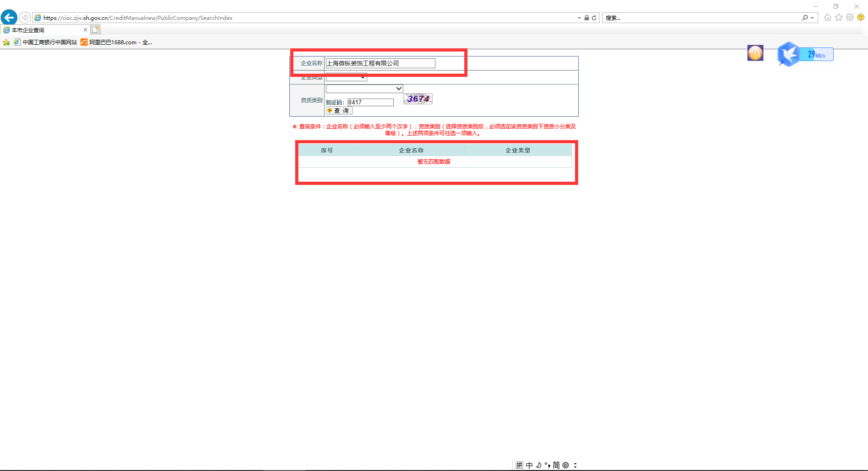Open the browser Tools gear icon

pyautogui.click(x=850, y=18)
